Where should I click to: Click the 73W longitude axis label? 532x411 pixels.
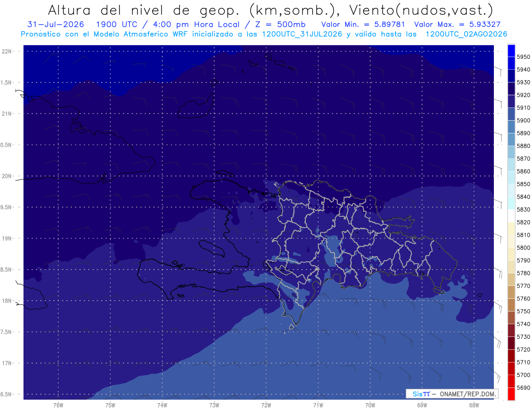[x=214, y=405]
